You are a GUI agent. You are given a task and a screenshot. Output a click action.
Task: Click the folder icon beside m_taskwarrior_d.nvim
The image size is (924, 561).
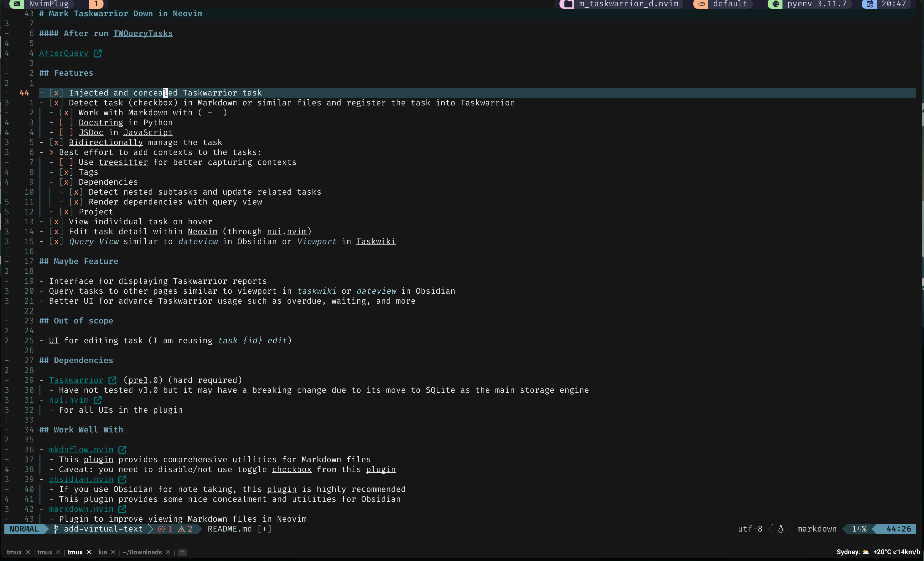click(x=568, y=4)
